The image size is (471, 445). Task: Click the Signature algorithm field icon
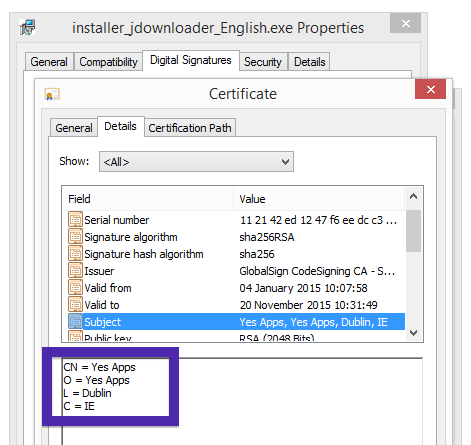75,237
